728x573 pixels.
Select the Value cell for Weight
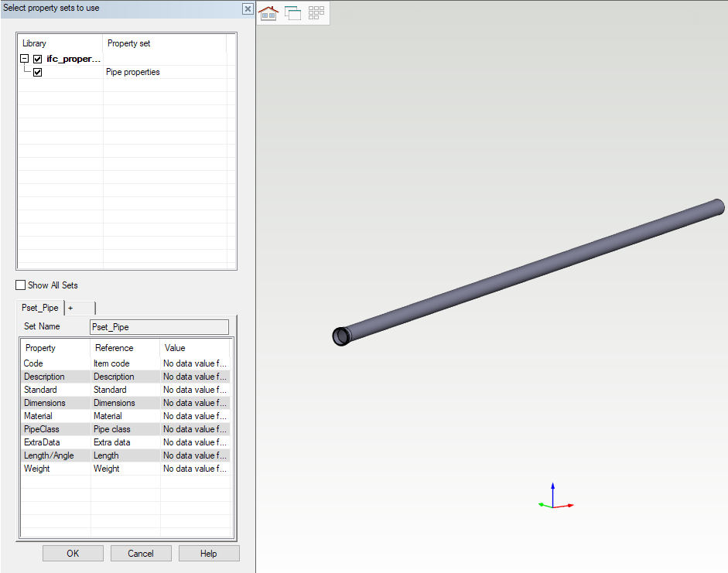coord(195,469)
